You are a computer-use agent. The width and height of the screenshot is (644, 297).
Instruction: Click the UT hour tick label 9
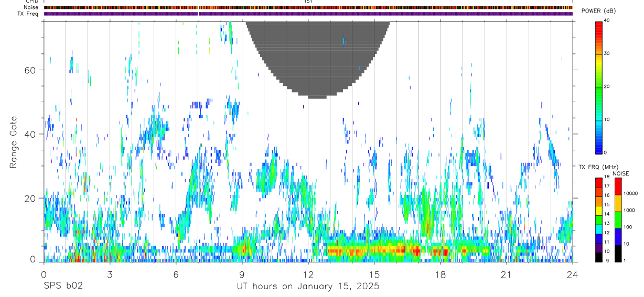(x=242, y=275)
